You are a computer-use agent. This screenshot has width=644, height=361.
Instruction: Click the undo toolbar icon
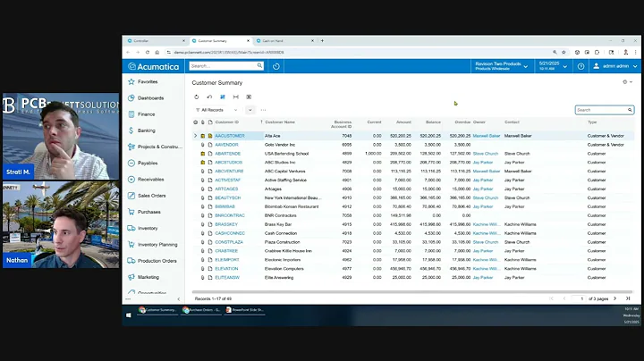pos(209,97)
